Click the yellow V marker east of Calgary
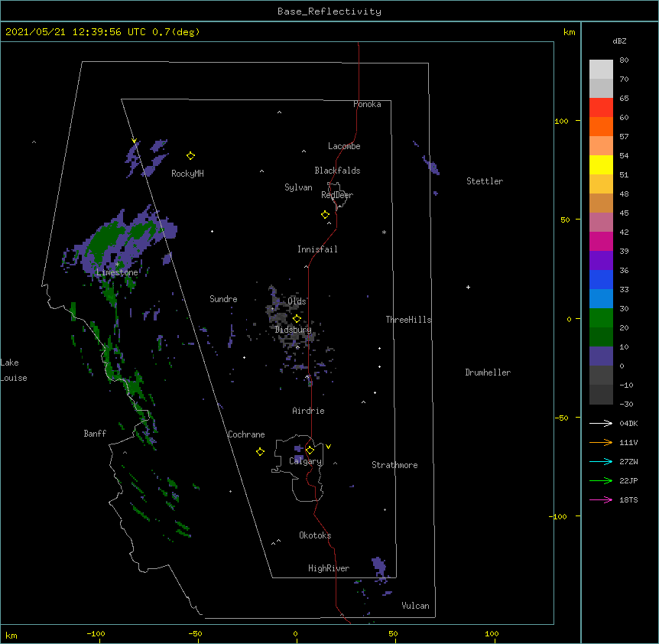The image size is (659, 644). coord(328,447)
